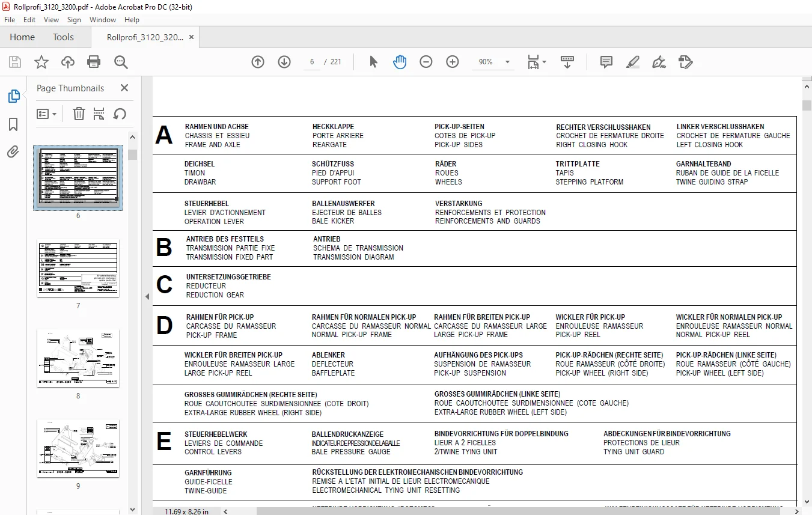812x515 pixels.
Task: Open the Attachments paperclip panel
Action: click(x=13, y=152)
